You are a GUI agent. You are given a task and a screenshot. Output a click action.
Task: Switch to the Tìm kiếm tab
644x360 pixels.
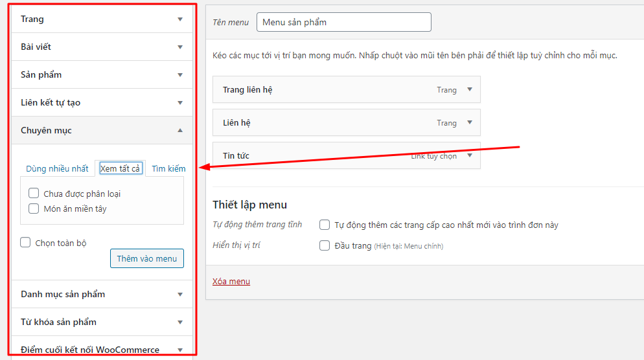tap(168, 169)
